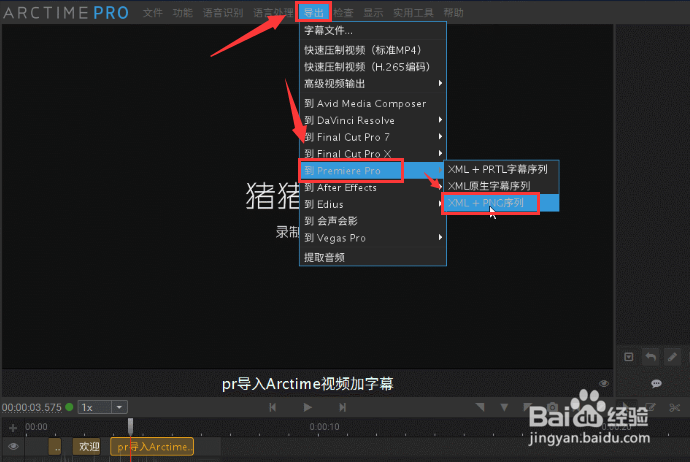690x462 pixels.
Task: Open the 实用工具 menu
Action: (x=413, y=13)
